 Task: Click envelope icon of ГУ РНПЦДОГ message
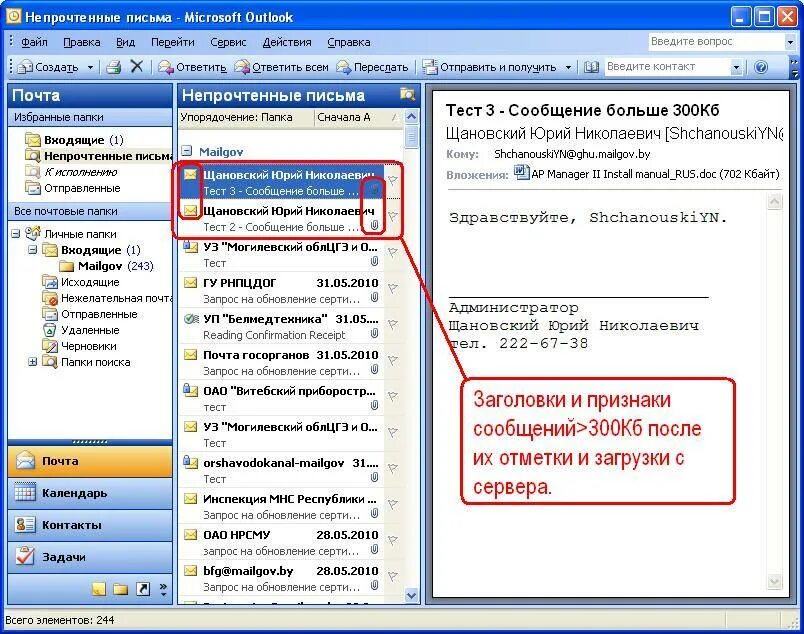(x=190, y=283)
